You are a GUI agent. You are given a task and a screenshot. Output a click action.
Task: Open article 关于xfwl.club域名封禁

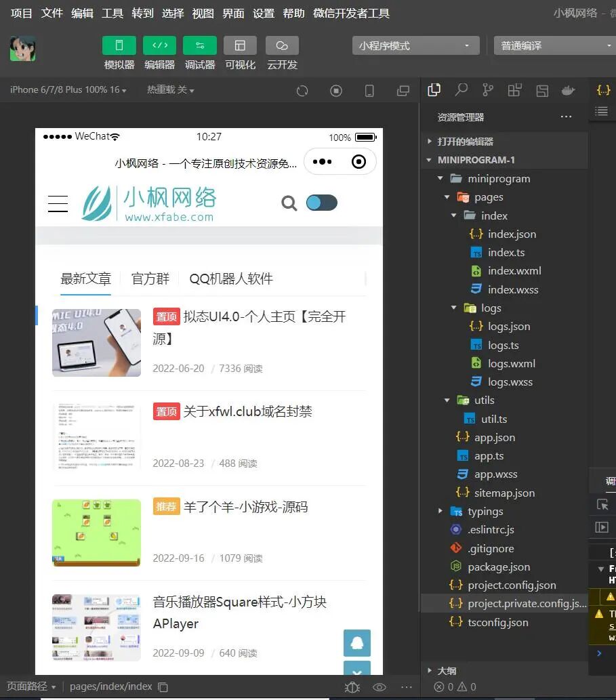pos(247,411)
